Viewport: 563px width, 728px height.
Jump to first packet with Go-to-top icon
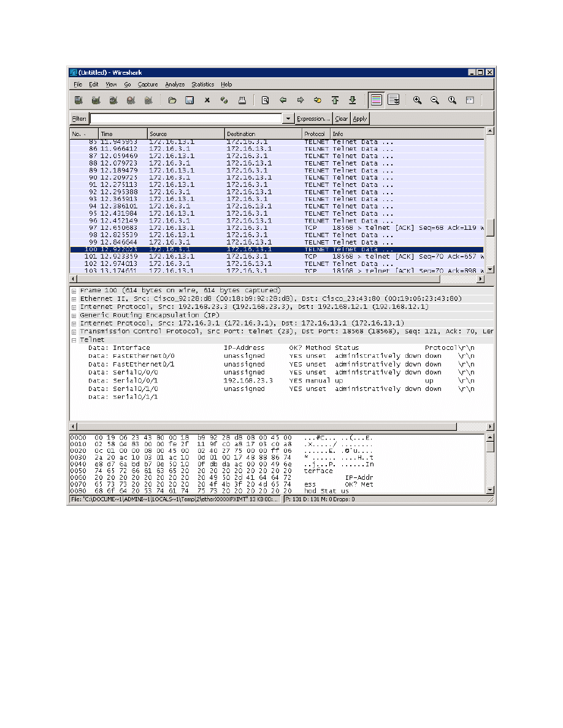335,100
